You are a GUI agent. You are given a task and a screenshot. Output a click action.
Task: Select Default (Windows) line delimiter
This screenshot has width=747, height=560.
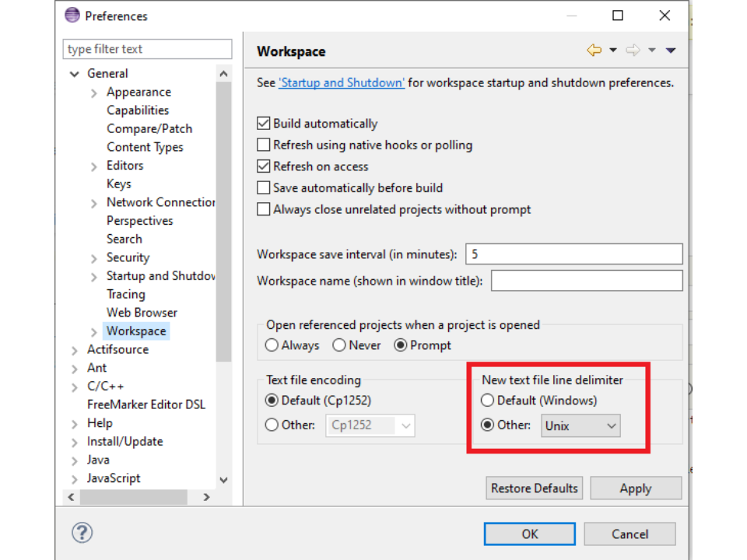488,401
